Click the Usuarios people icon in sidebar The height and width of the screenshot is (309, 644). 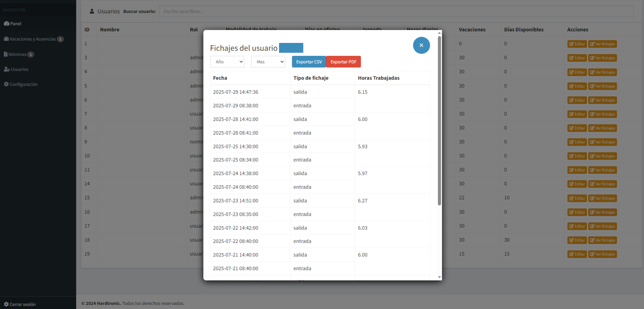click(x=6, y=69)
